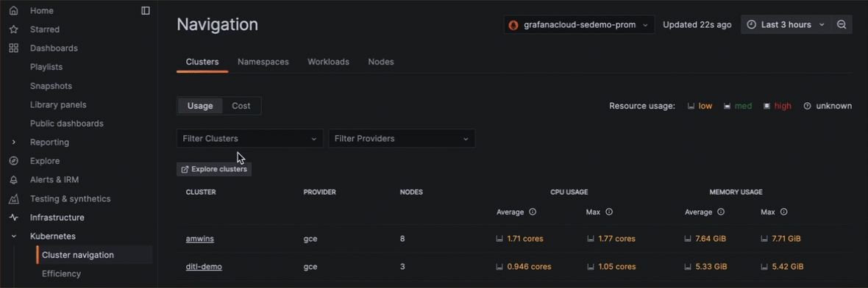The height and width of the screenshot is (288, 868).
Task: Click the Starred star icon
Action: [14, 29]
